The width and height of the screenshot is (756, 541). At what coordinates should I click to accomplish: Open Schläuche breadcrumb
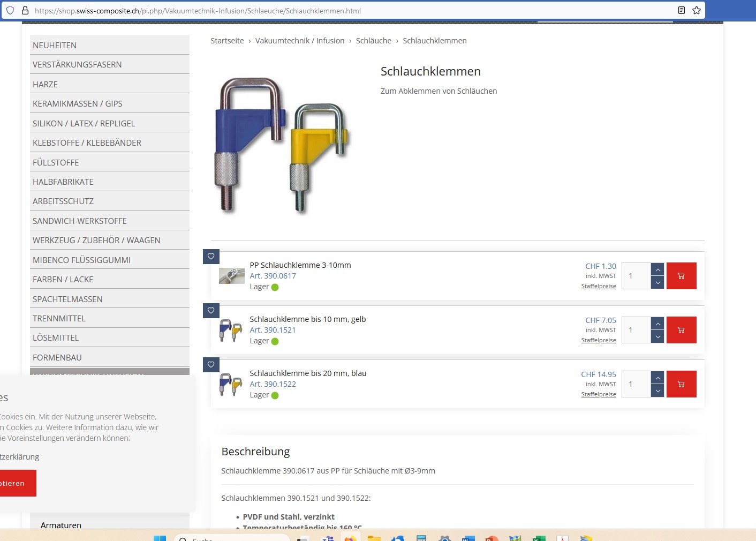tap(374, 41)
